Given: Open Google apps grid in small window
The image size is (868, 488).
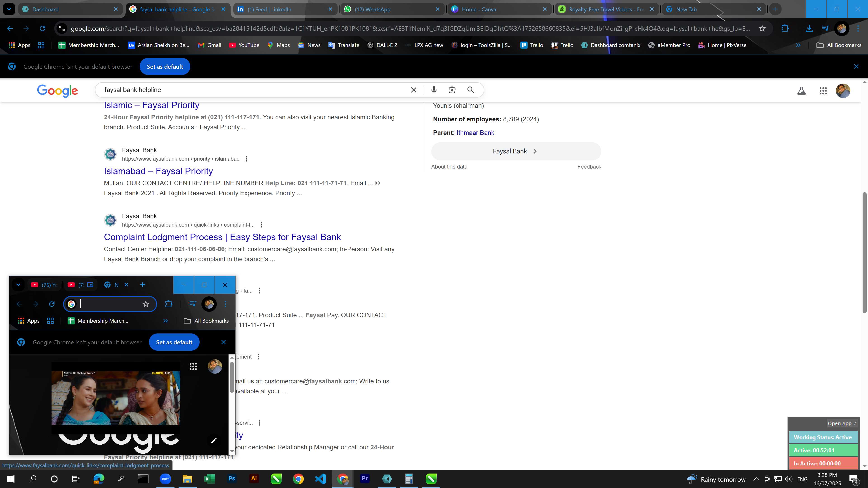Looking at the screenshot, I should pos(193,366).
